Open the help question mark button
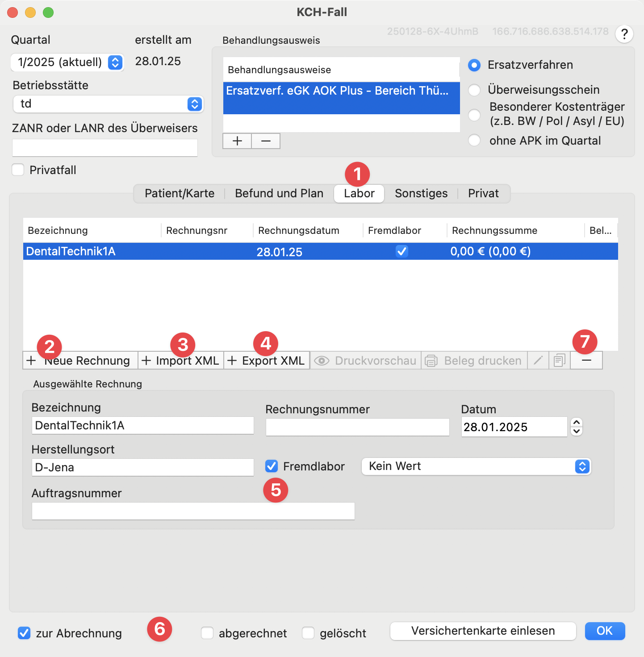This screenshot has width=644, height=657. (624, 34)
